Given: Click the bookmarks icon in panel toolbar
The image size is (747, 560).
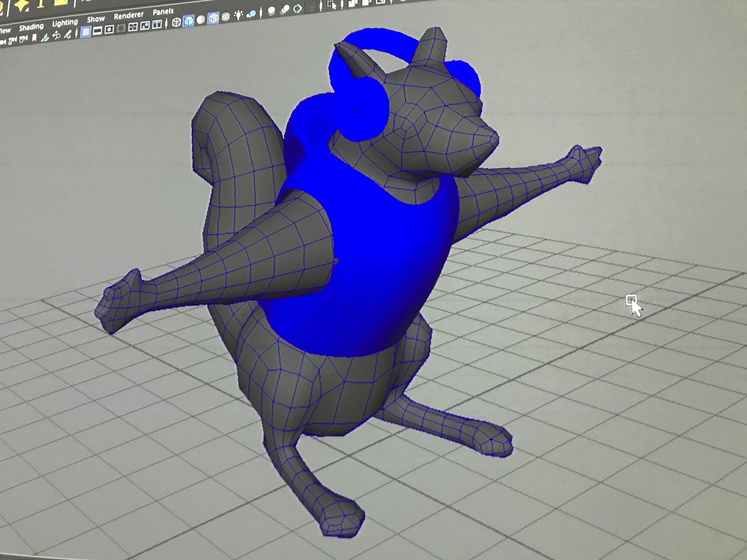Looking at the screenshot, I should (34, 37).
